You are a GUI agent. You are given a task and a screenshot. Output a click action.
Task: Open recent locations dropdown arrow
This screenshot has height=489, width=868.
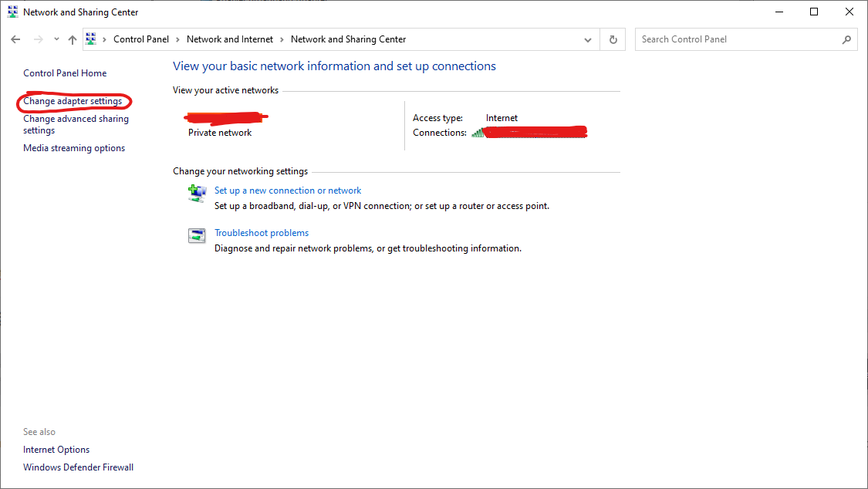click(56, 39)
